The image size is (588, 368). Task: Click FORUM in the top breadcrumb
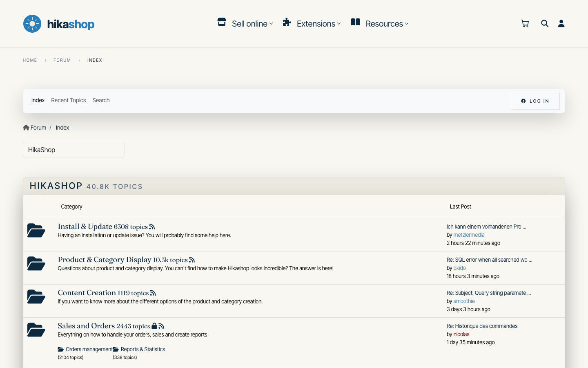pyautogui.click(x=62, y=60)
